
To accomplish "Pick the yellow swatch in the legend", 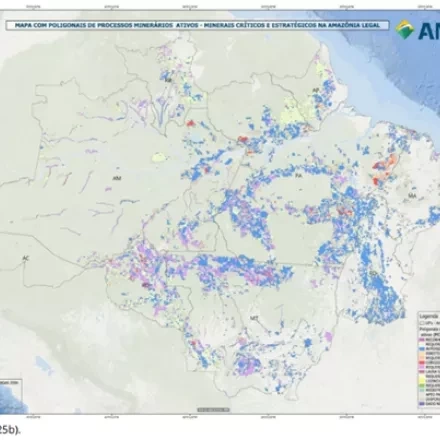I will point(421,380).
